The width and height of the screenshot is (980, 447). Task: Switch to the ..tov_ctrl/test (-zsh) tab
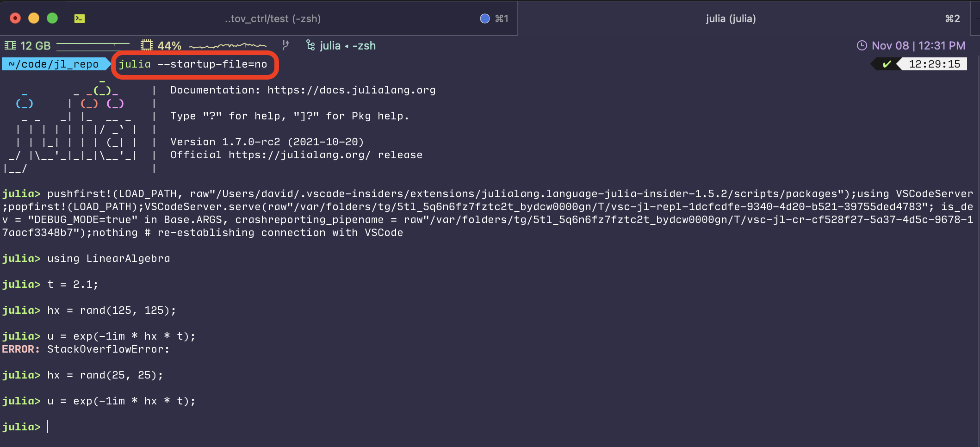273,19
